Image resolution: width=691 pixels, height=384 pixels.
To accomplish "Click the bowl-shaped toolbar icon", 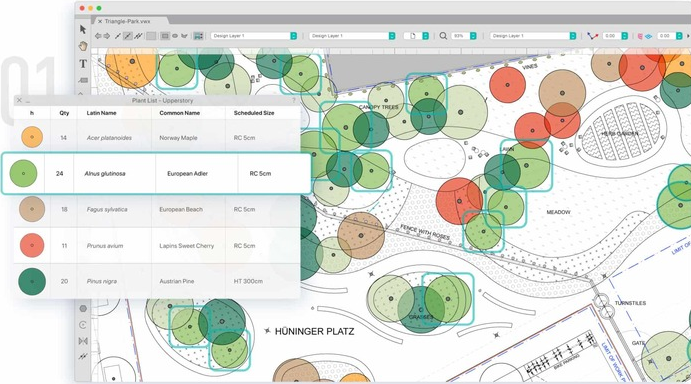I will [184, 36].
